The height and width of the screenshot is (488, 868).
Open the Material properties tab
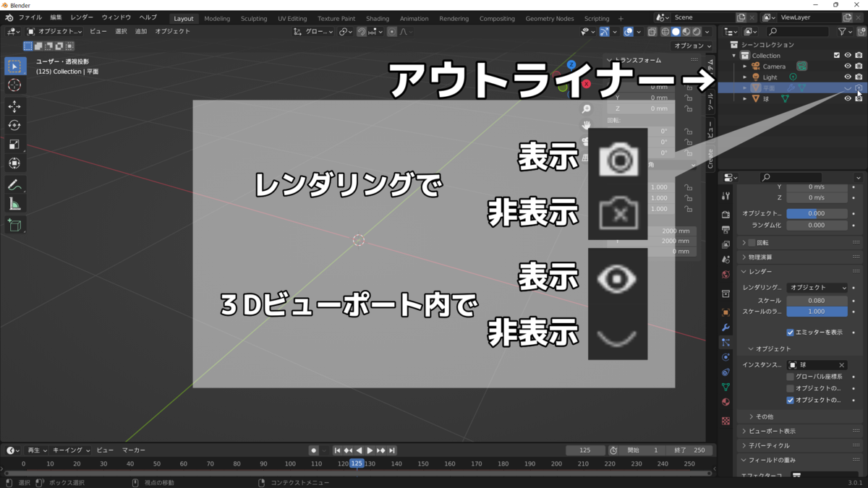[726, 402]
